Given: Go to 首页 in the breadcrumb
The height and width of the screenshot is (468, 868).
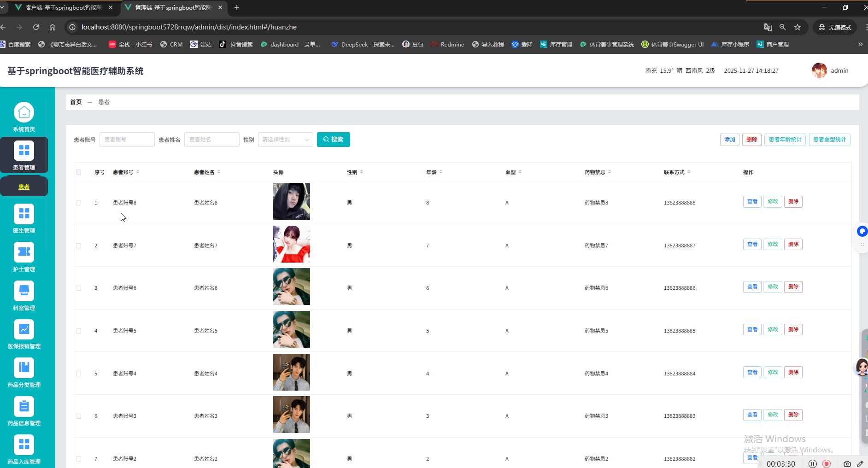Looking at the screenshot, I should pyautogui.click(x=76, y=102).
